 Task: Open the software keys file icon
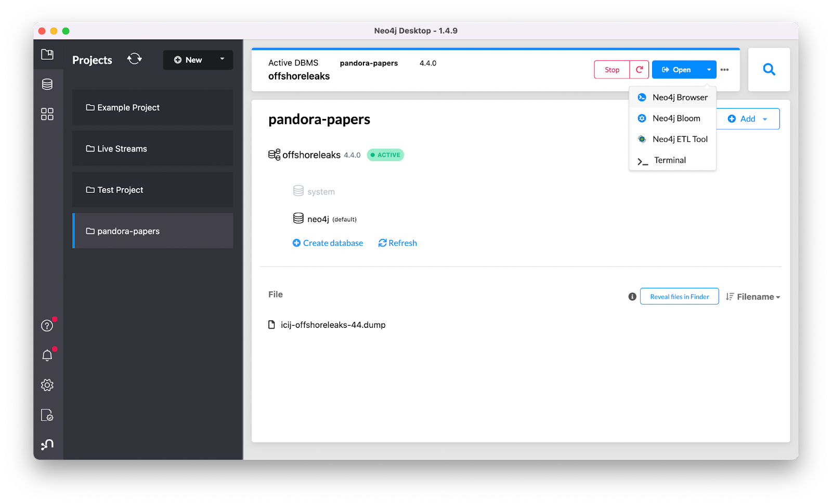[47, 415]
